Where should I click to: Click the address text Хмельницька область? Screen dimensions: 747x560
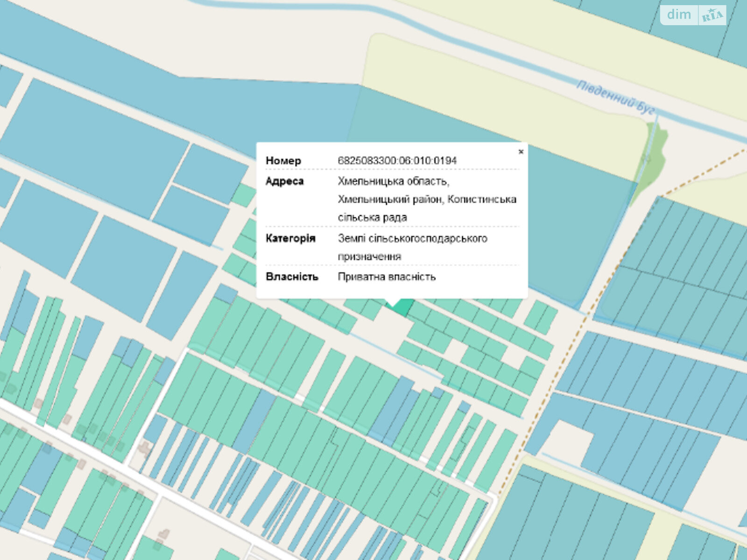click(394, 181)
